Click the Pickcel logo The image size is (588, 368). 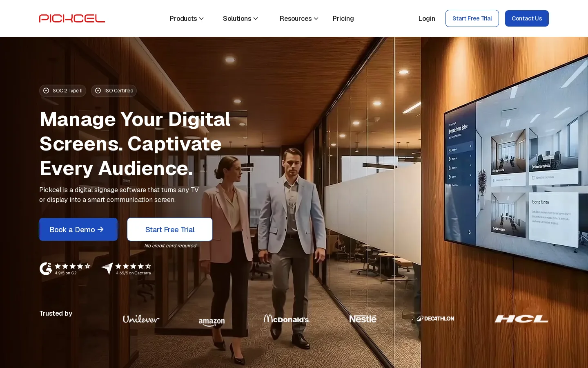tap(72, 18)
